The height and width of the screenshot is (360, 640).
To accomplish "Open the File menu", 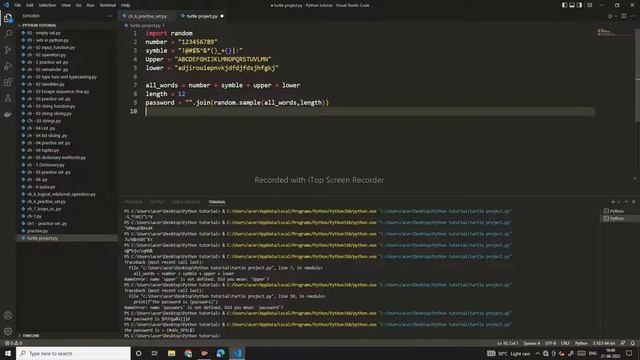I will coord(18,5).
